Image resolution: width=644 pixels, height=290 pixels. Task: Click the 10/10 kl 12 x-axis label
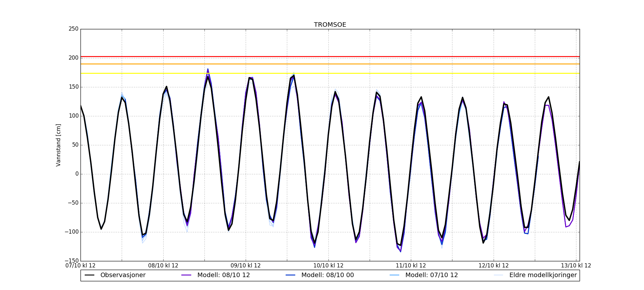328,266
